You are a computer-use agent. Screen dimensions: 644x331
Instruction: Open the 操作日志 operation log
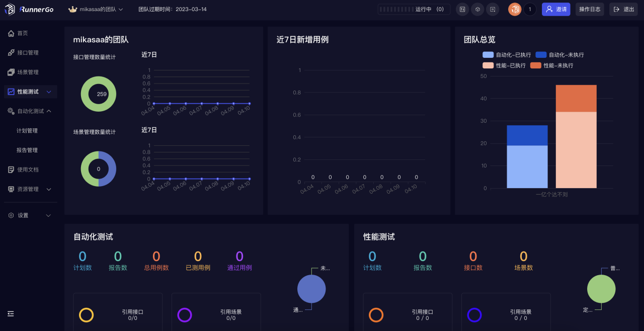coord(590,9)
